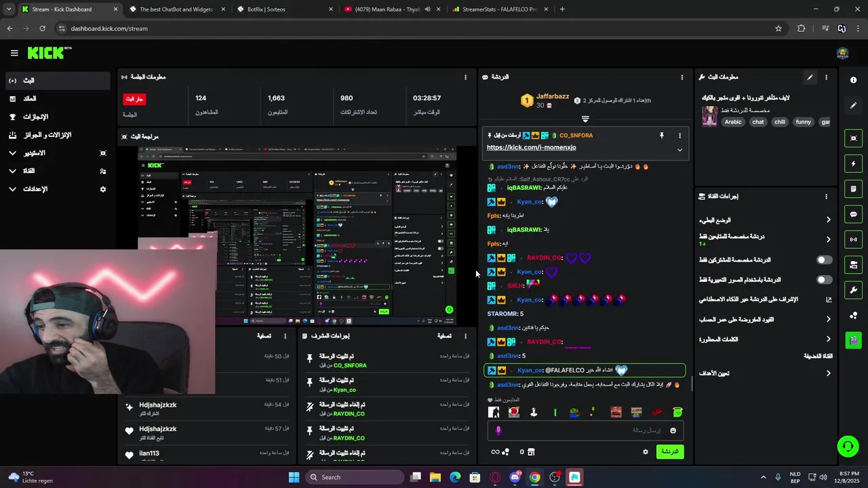
Task: Click the three-dots cluster icon in the right rail
Action: click(x=853, y=315)
